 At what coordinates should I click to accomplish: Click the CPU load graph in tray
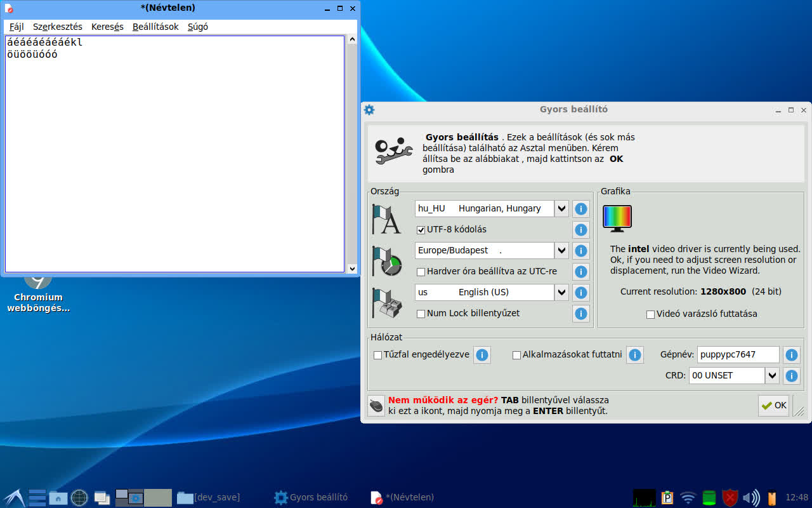(645, 498)
